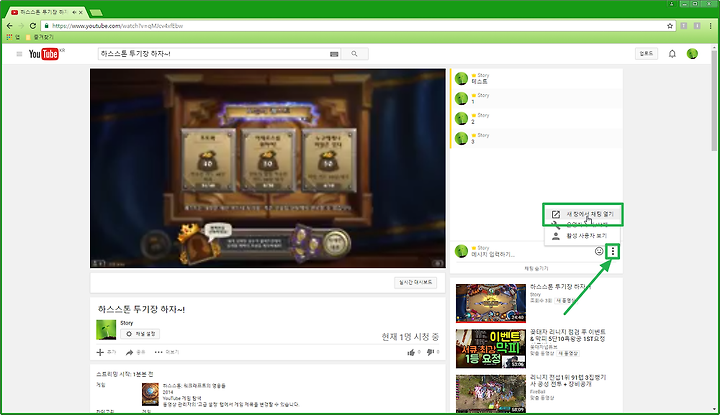Image resolution: width=720 pixels, height=415 pixels.
Task: Open the channel avatar under the video title
Action: click(x=106, y=330)
